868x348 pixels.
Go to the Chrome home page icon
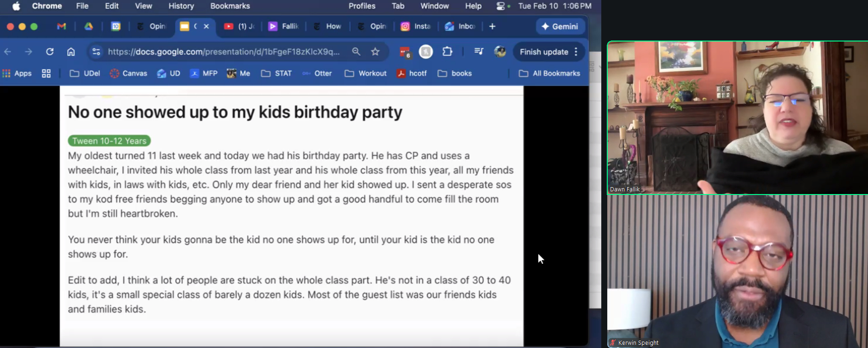click(x=71, y=52)
